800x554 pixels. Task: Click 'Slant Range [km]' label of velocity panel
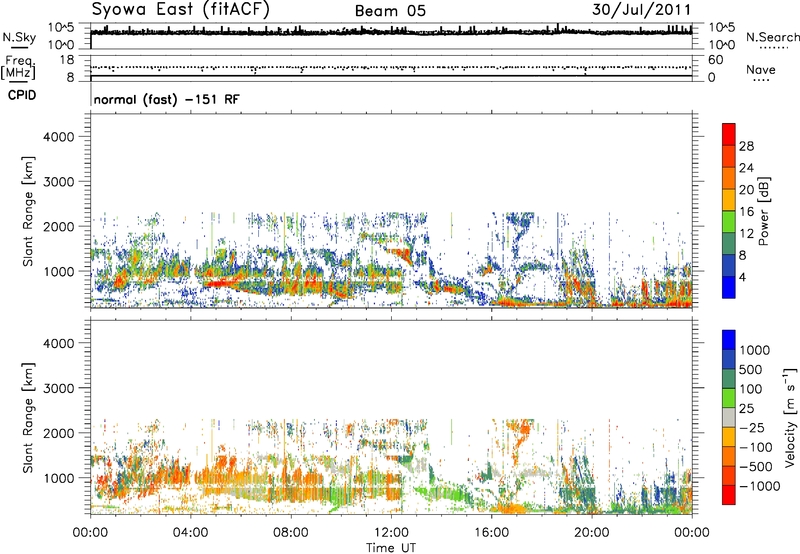coord(28,417)
